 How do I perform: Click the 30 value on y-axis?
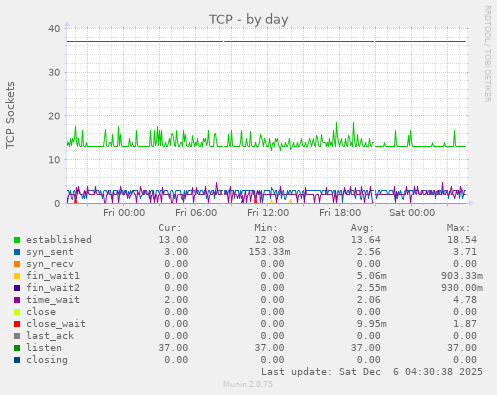click(54, 72)
